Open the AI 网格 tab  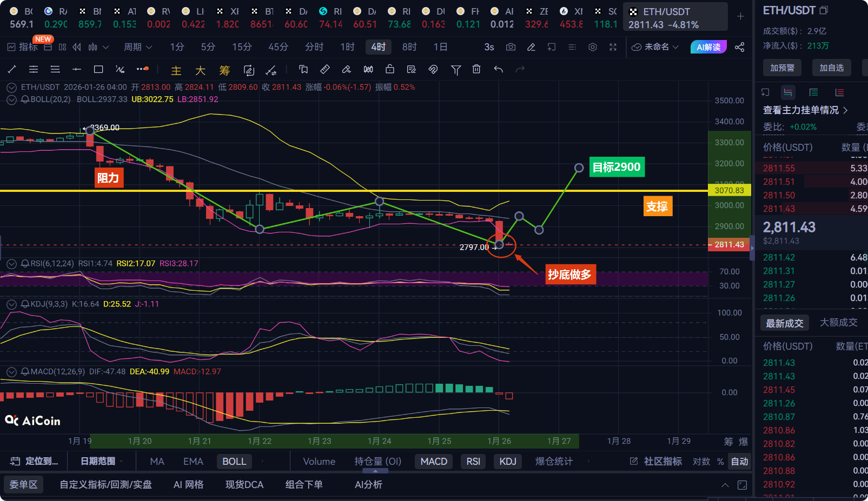(x=188, y=485)
